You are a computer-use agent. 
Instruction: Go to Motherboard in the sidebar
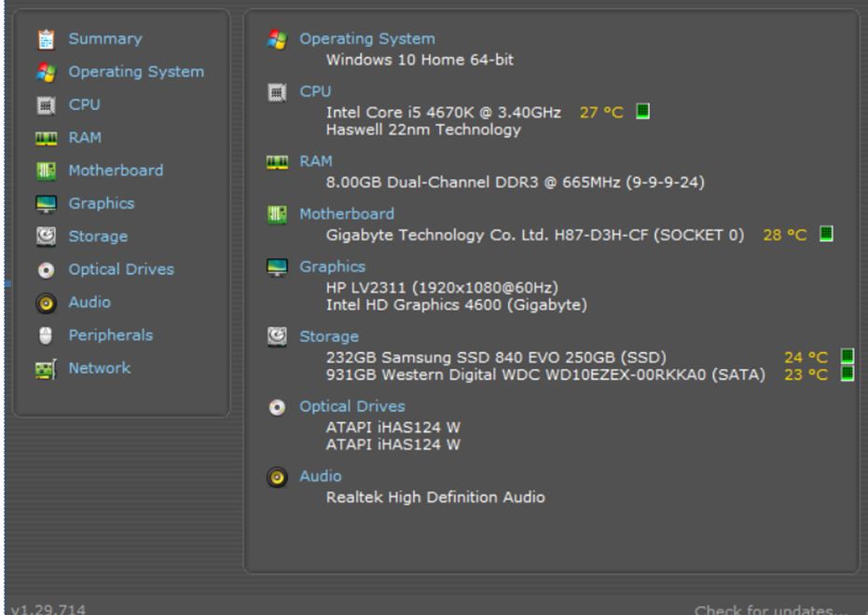pos(116,171)
